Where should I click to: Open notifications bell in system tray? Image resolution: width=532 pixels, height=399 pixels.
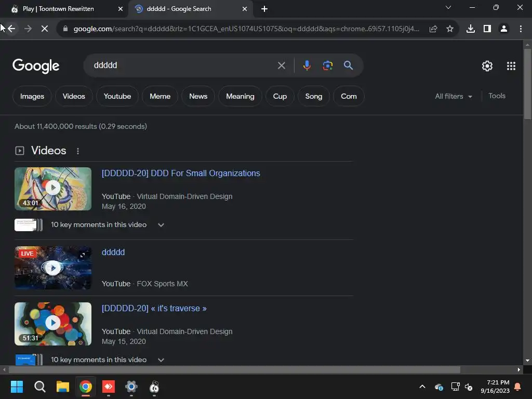(518, 387)
